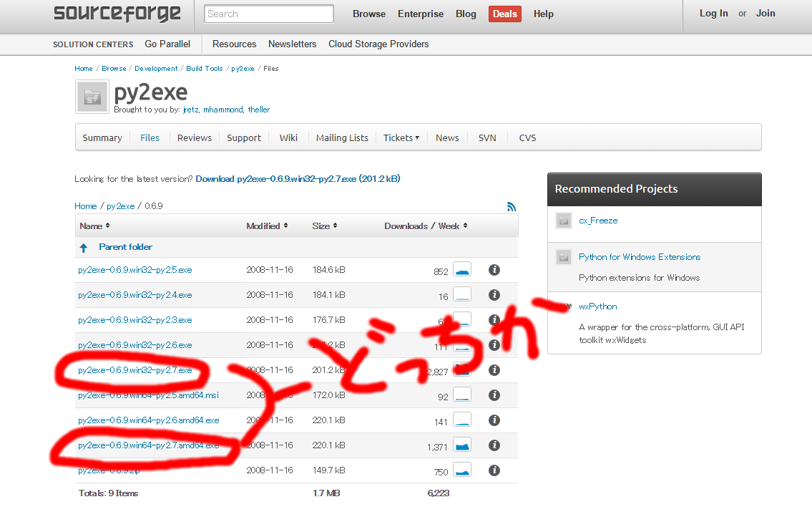Open the News tab

click(447, 138)
